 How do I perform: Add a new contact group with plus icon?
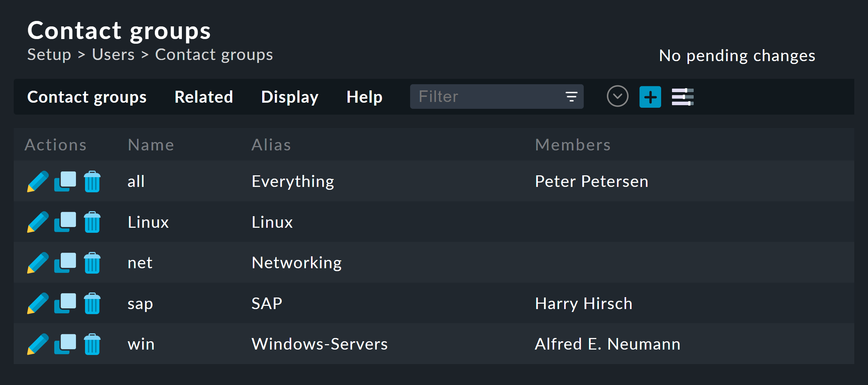point(650,97)
